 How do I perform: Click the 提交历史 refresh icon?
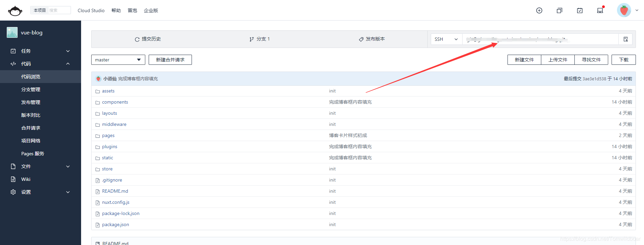coord(137,39)
